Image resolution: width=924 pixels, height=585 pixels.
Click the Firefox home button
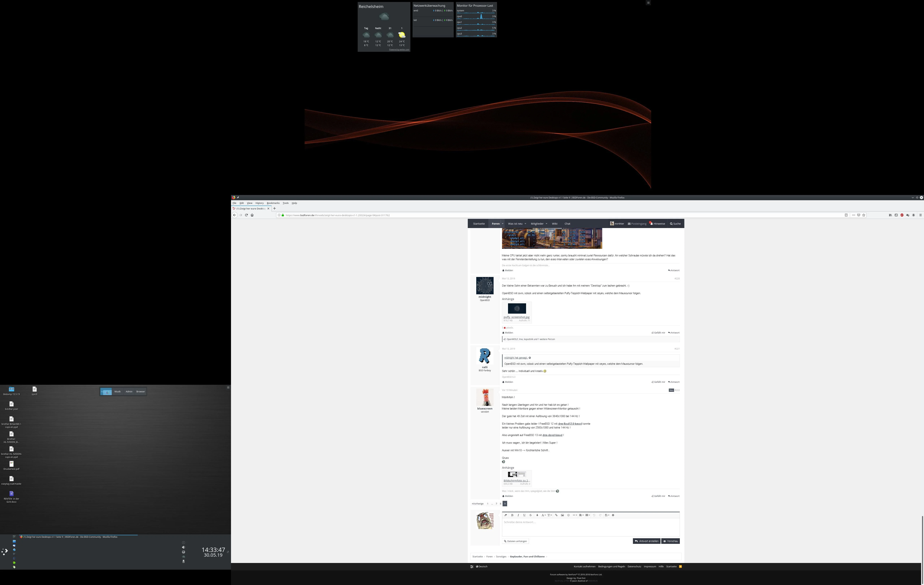point(252,215)
